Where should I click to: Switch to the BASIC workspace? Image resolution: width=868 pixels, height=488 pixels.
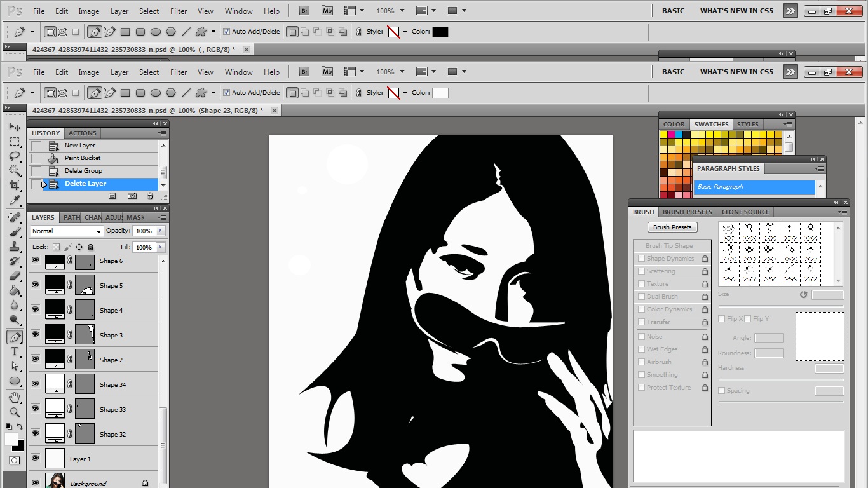point(673,72)
